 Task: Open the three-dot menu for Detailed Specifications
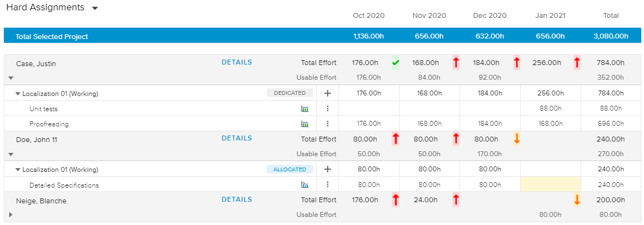pos(328,185)
